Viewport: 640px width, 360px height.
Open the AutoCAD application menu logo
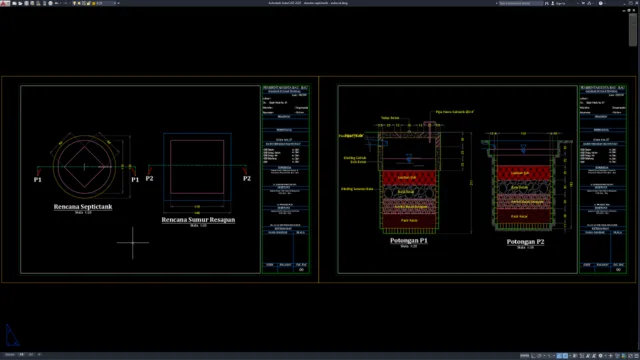point(4,3)
